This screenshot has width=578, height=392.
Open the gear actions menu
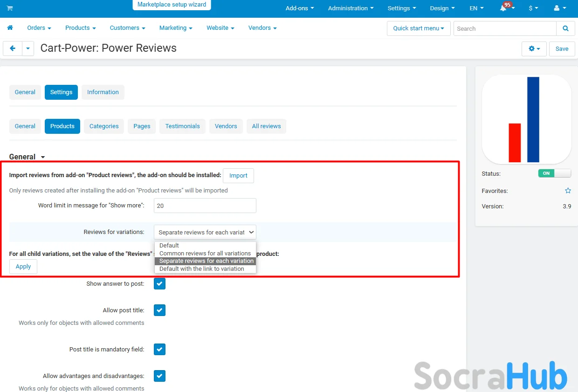(534, 49)
